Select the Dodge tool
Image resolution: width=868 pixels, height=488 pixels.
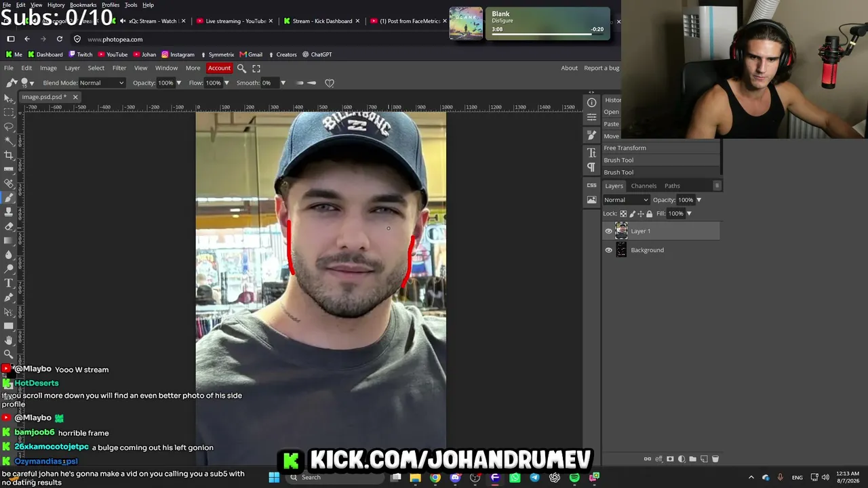tap(9, 269)
